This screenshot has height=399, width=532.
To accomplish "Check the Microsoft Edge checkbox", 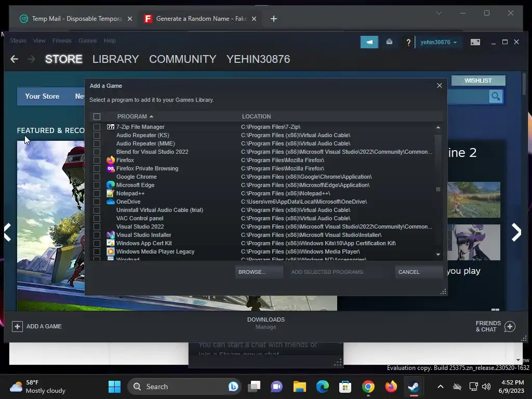I will (97, 185).
